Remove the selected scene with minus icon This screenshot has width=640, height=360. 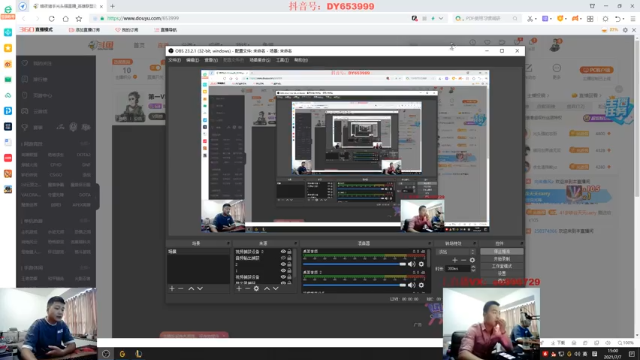click(x=181, y=289)
